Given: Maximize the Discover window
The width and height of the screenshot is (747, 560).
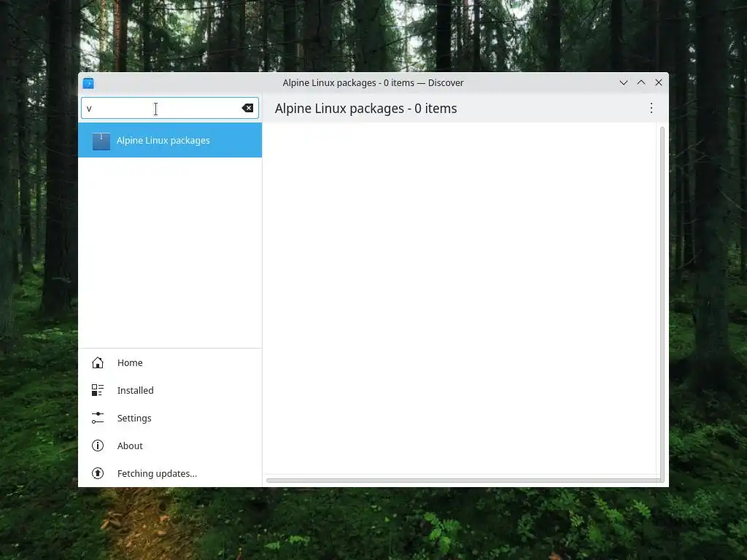Looking at the screenshot, I should click(x=641, y=83).
